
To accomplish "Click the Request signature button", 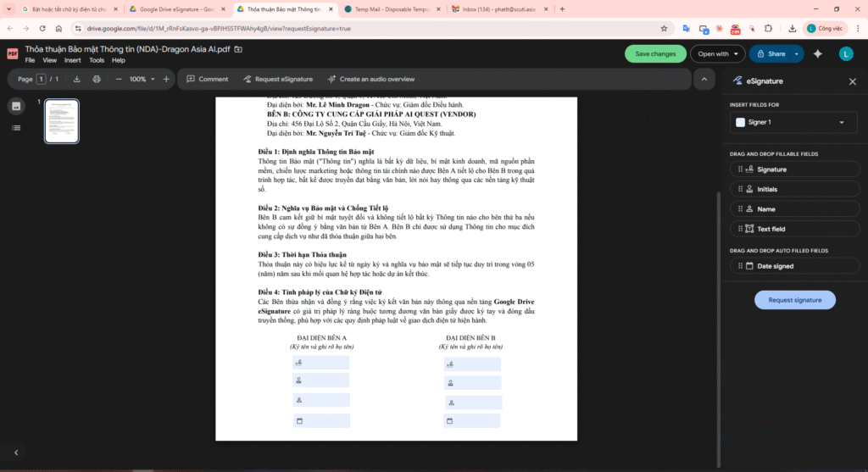I will 794,300.
